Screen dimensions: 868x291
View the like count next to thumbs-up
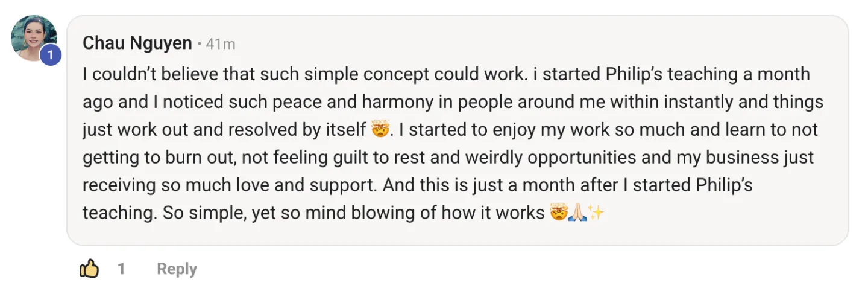click(x=121, y=269)
